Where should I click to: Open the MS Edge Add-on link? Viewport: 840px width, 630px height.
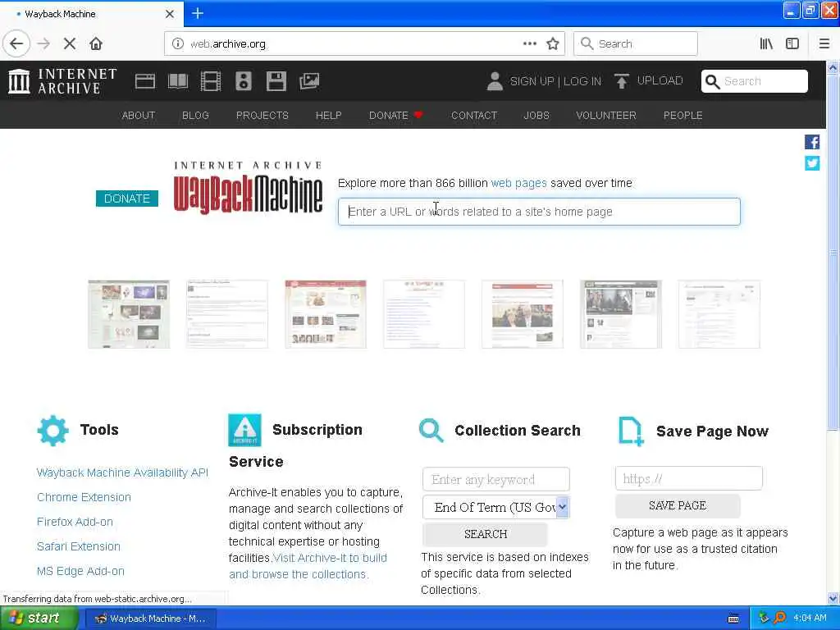[80, 571]
